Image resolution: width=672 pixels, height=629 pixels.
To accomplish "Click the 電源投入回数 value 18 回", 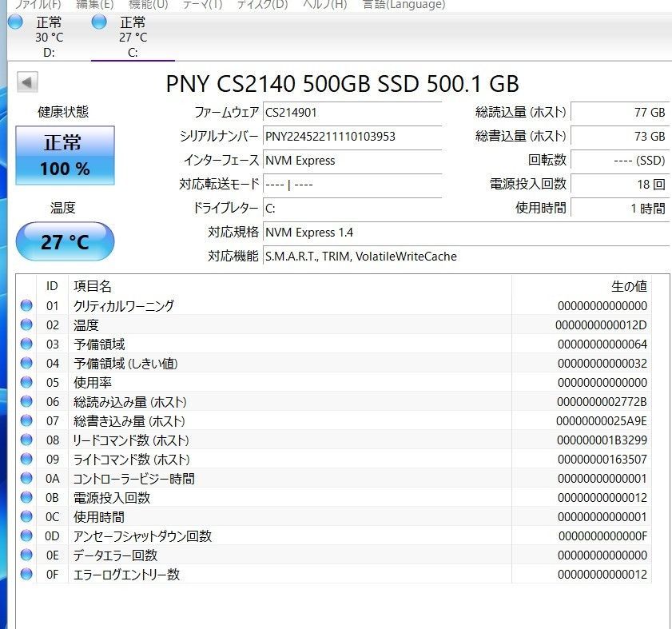I will click(620, 185).
